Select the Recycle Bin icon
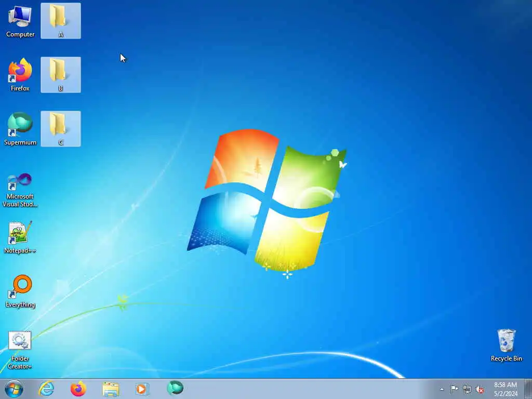This screenshot has width=532, height=399. [x=506, y=345]
